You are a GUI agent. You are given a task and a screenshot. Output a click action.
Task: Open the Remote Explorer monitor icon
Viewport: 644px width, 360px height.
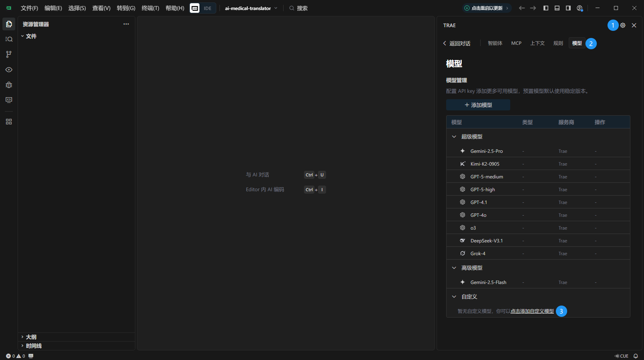(9, 100)
